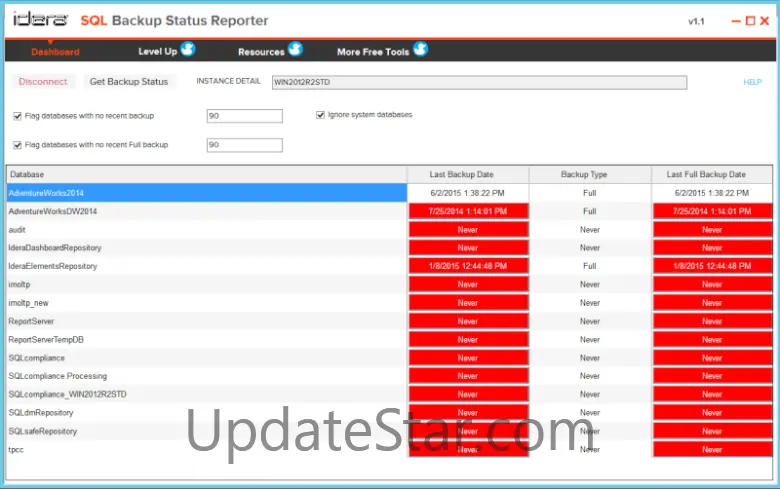This screenshot has width=780, height=489.
Task: Toggle Ignore system databases checkbox
Action: pyautogui.click(x=320, y=115)
